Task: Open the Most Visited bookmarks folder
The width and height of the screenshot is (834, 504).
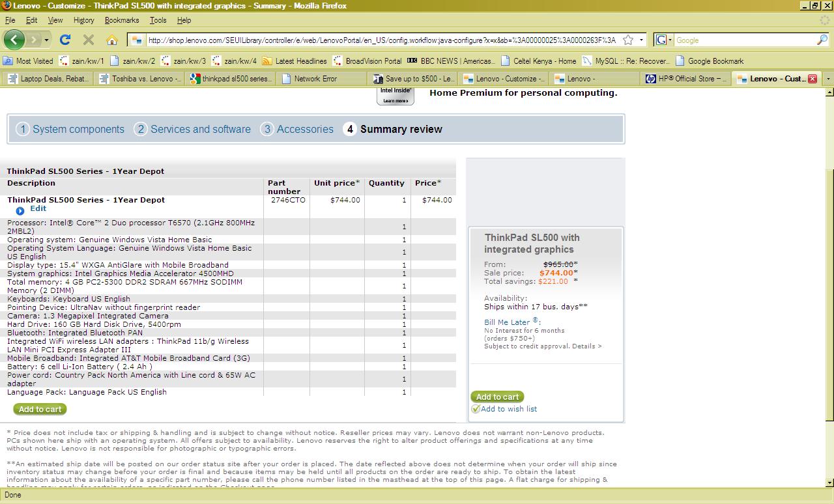Action: tap(29, 61)
